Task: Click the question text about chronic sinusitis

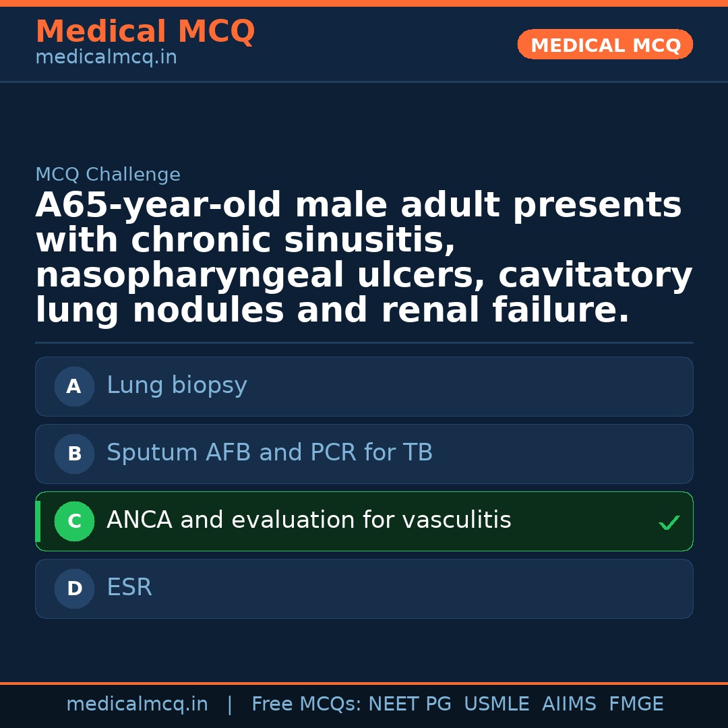Action: click(364, 258)
